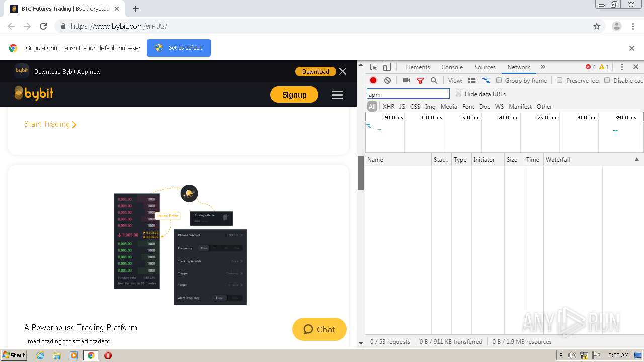Filter requests by CSS
This screenshot has width=644, height=362.
415,107
